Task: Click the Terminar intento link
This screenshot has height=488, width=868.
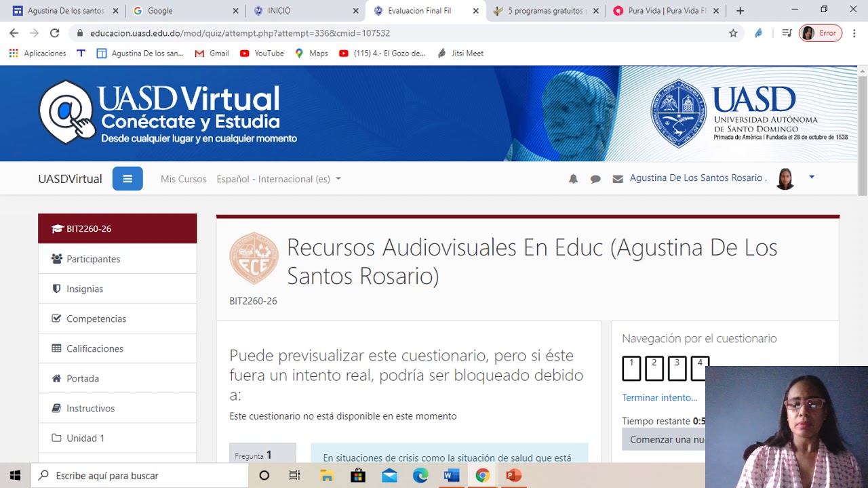Action: pyautogui.click(x=659, y=398)
